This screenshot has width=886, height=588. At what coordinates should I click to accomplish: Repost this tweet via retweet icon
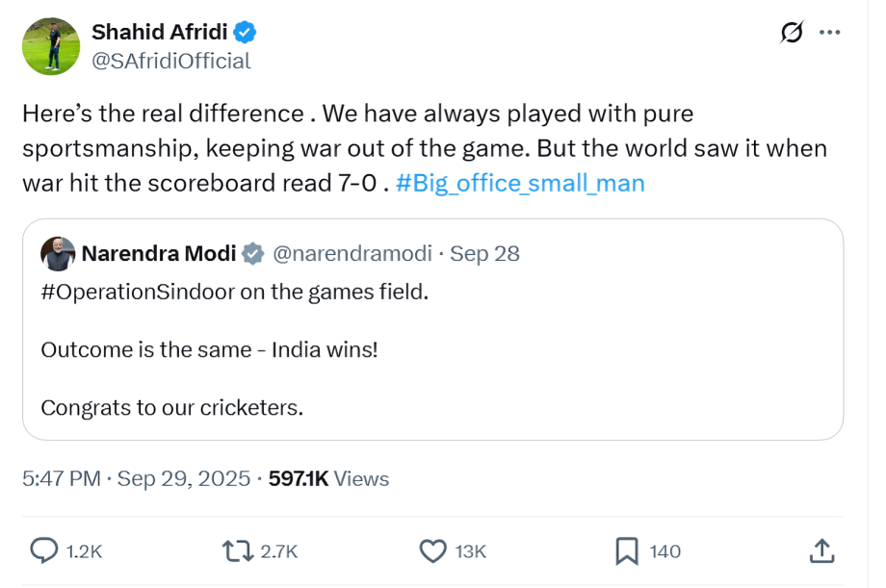(234, 550)
